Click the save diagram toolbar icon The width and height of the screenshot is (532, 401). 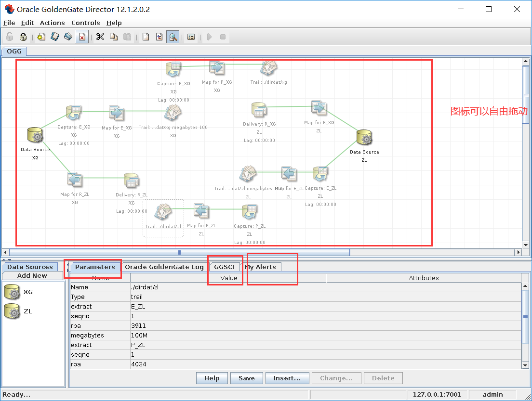pyautogui.click(x=68, y=37)
